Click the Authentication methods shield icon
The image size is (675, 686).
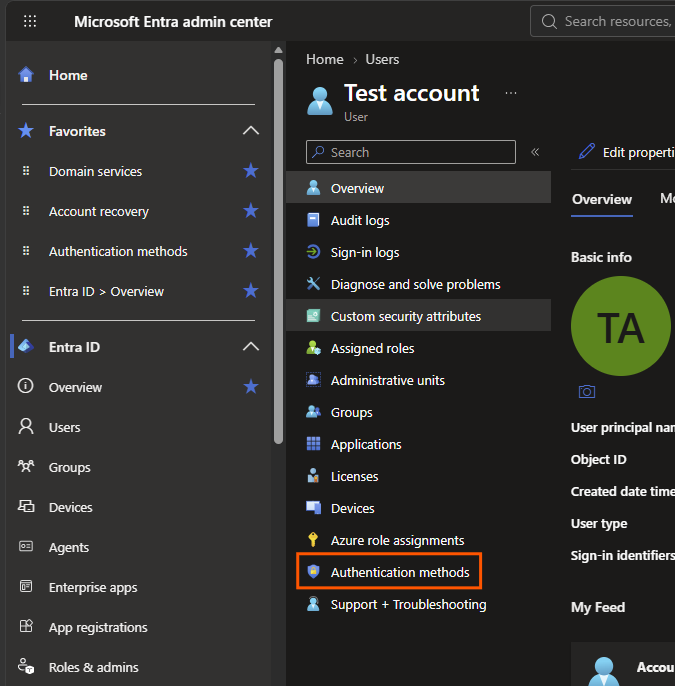[x=313, y=571]
